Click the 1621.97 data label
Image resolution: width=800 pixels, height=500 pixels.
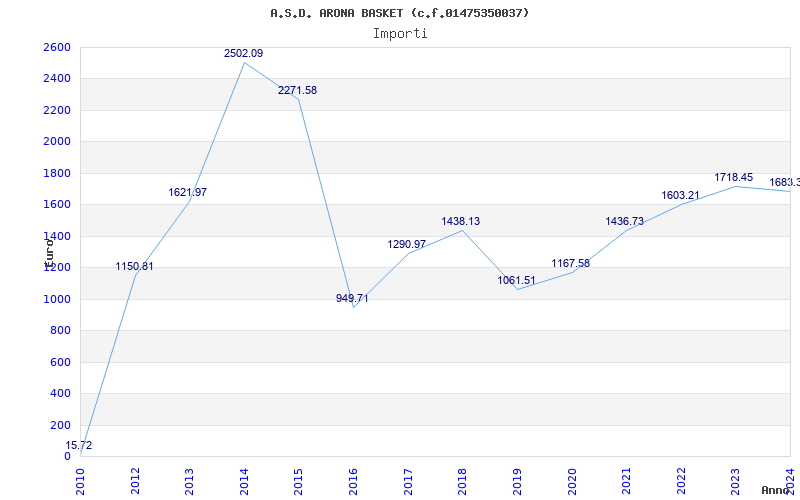coord(188,192)
